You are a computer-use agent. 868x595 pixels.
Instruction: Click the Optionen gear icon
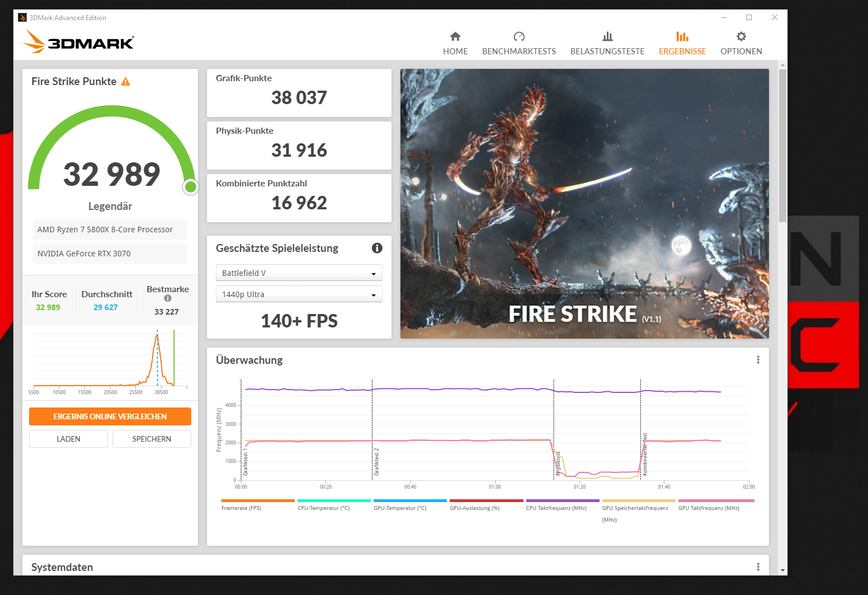741,36
